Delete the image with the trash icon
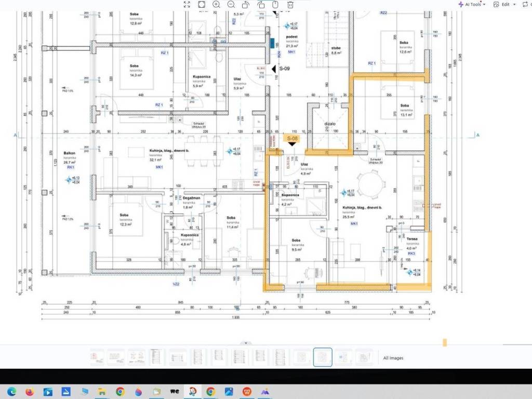 coord(290,4)
